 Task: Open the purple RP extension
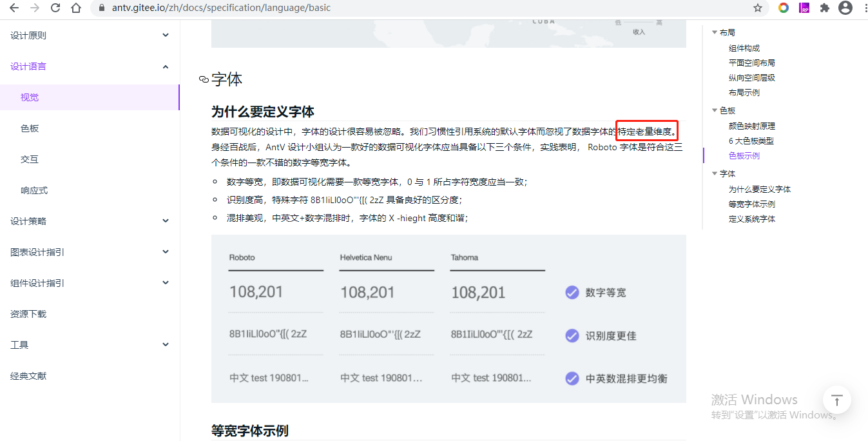coord(804,8)
